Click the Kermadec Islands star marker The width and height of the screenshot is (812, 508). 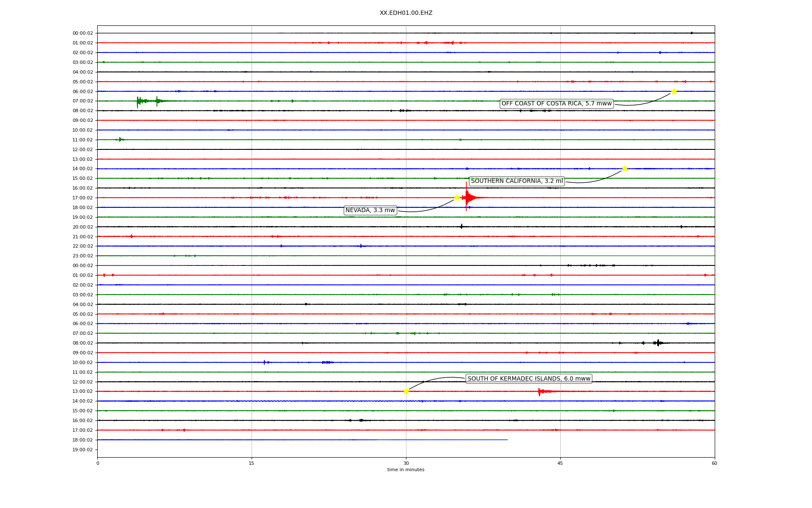click(x=406, y=391)
